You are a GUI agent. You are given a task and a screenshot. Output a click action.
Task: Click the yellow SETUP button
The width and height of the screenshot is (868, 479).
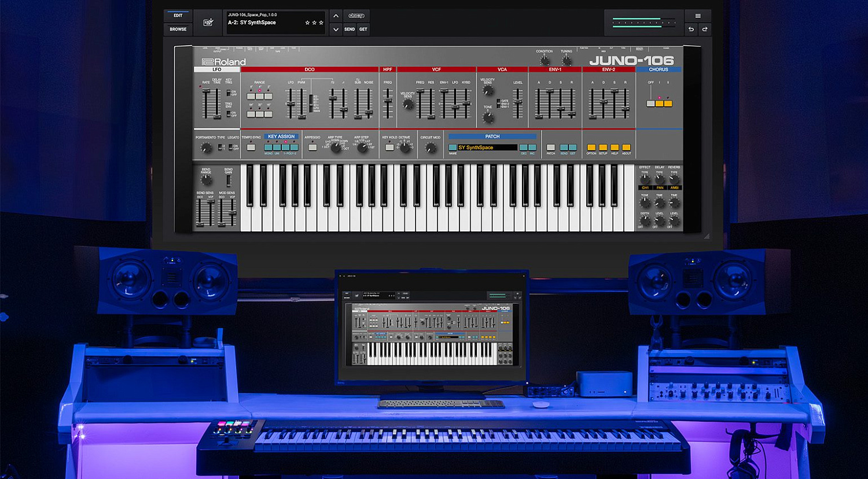(x=603, y=148)
